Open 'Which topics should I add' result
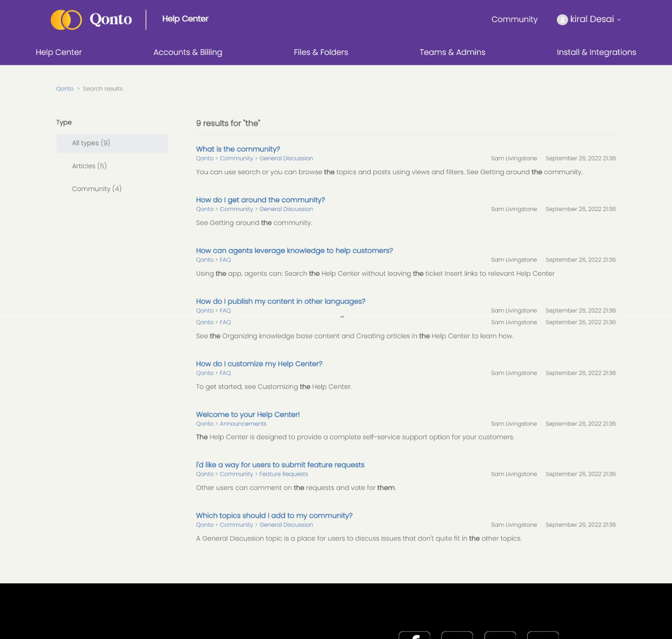Screen dimensions: 672x639 point(274,515)
